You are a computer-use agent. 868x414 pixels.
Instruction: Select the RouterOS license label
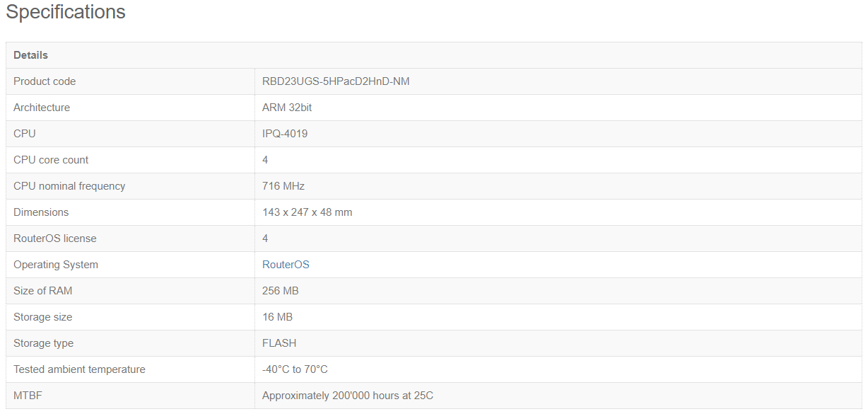54,238
